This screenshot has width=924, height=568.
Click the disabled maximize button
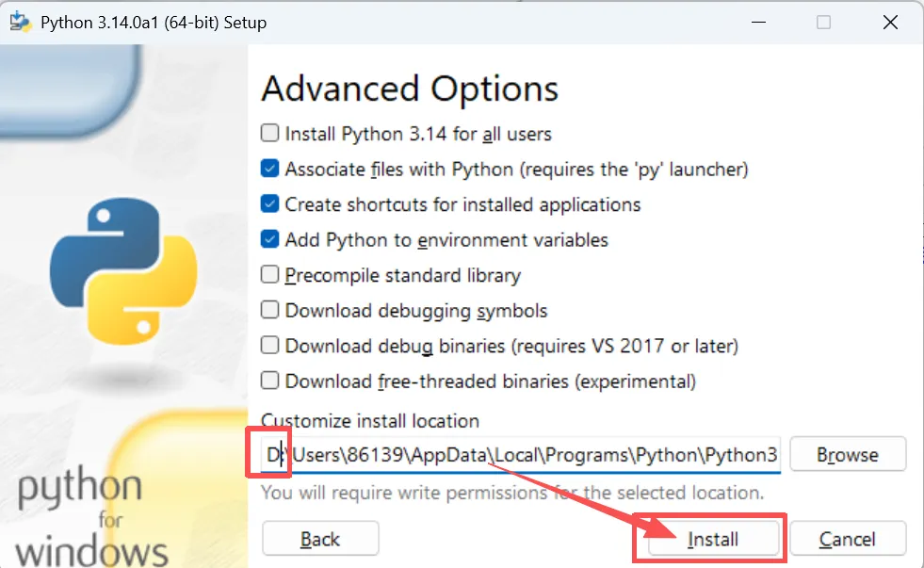point(823,23)
